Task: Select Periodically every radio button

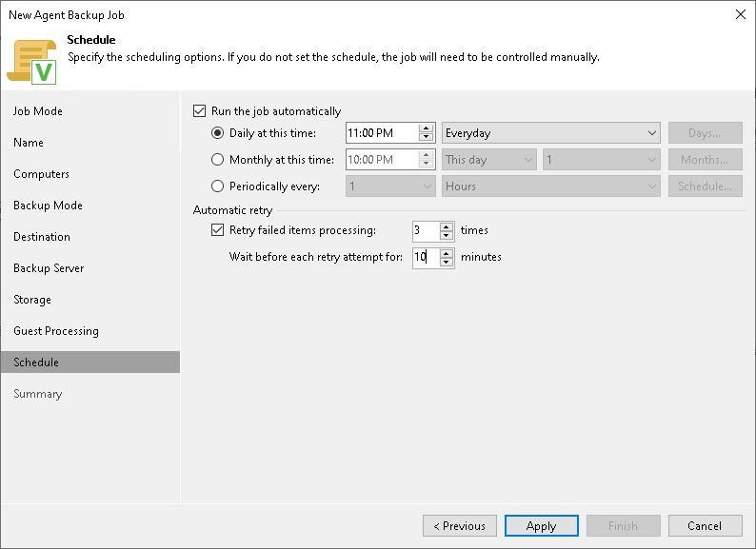Action: pyautogui.click(x=218, y=186)
